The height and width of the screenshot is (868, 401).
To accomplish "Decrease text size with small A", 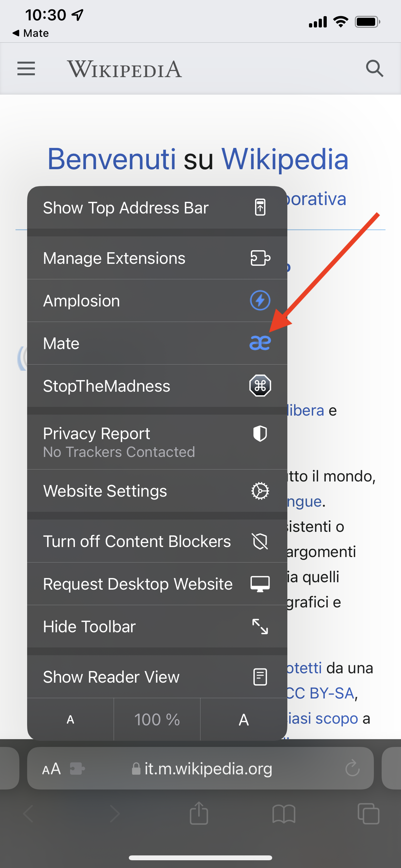I will click(70, 719).
